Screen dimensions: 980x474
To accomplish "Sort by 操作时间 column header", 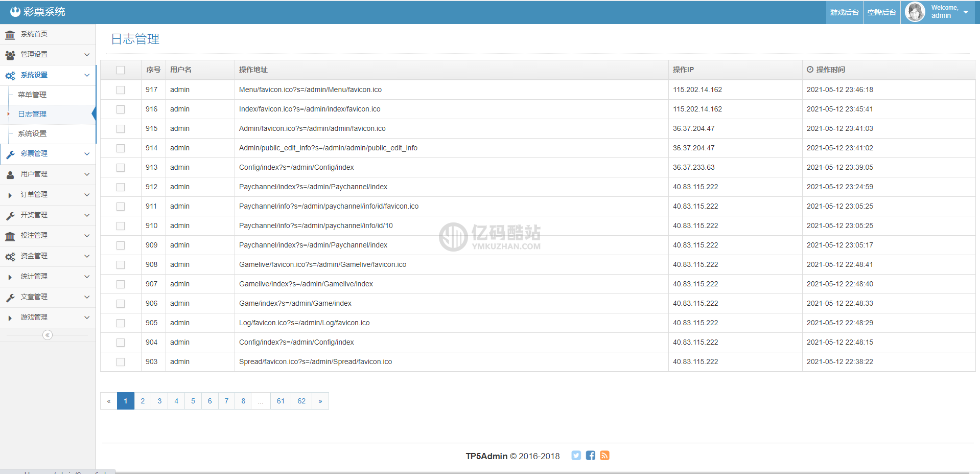I will pyautogui.click(x=830, y=70).
